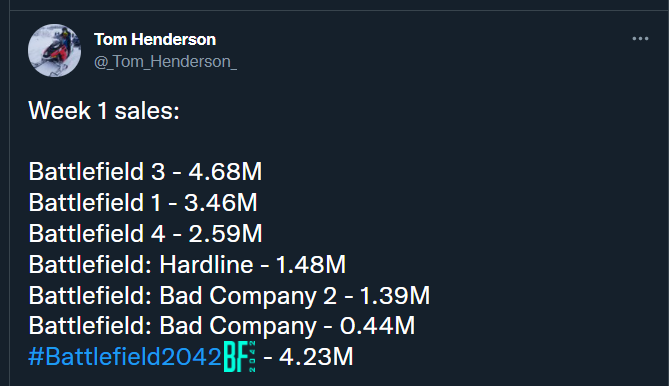Screen dimensions: 669x386
Task: Open the #Battlefield2042 hashtag link
Action: [125, 356]
